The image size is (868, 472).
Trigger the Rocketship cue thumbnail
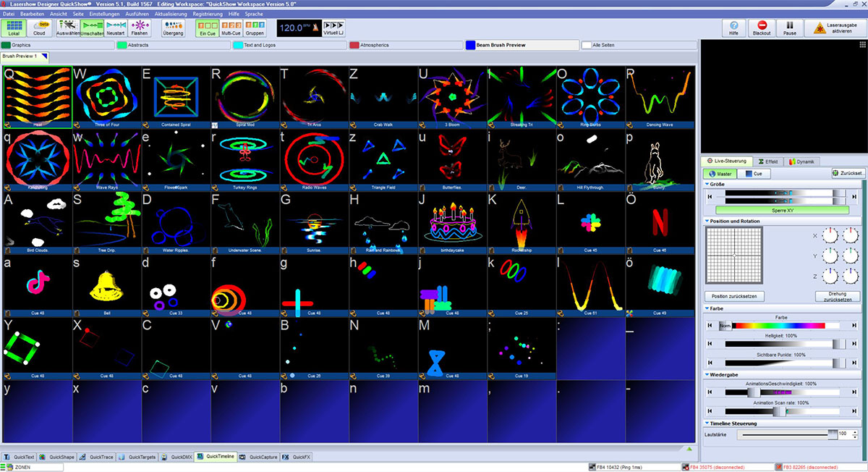coord(522,223)
